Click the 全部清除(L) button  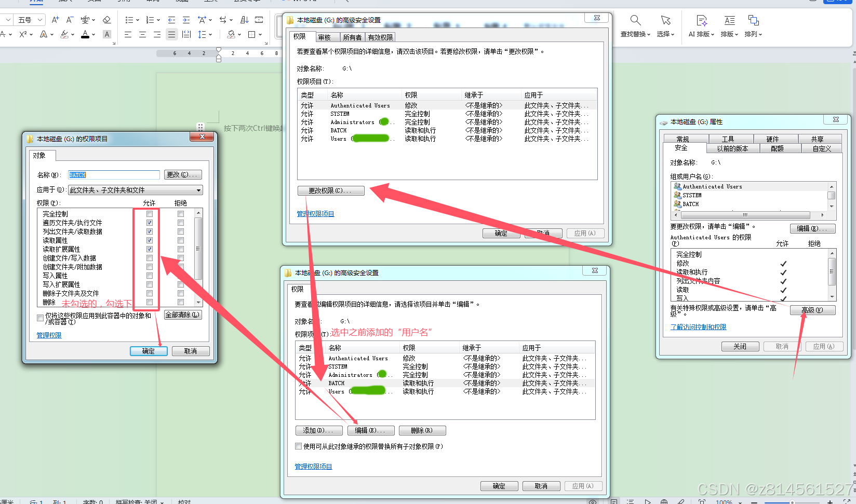[x=182, y=315]
